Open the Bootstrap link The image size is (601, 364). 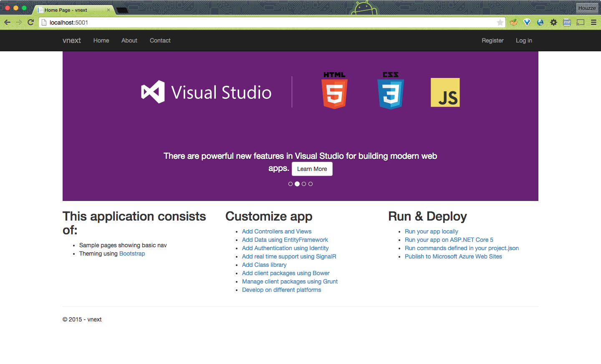[x=132, y=254]
